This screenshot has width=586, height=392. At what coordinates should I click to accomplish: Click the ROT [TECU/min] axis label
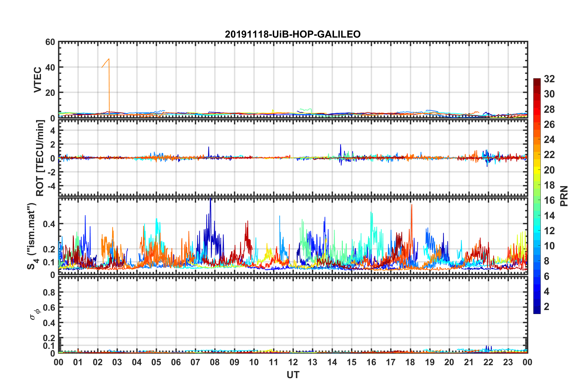pyautogui.click(x=40, y=158)
